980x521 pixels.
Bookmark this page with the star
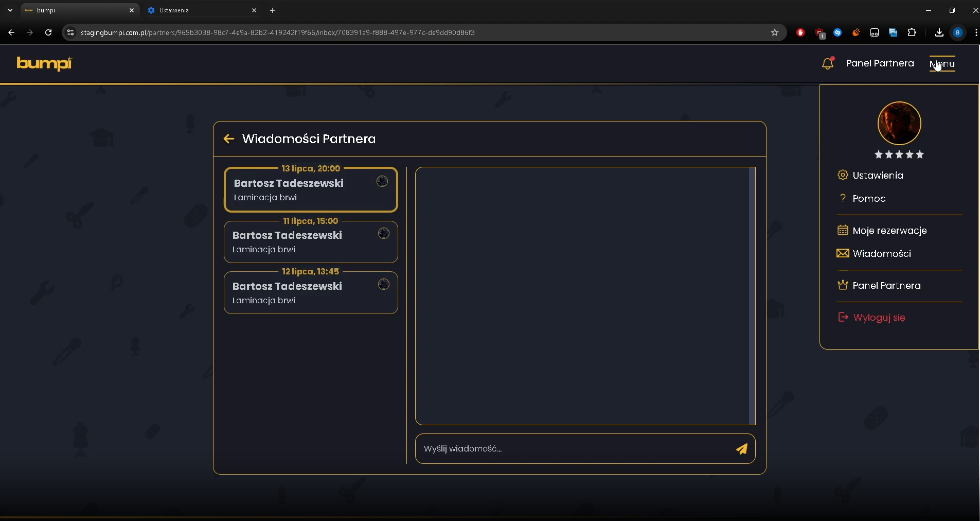[x=775, y=32]
